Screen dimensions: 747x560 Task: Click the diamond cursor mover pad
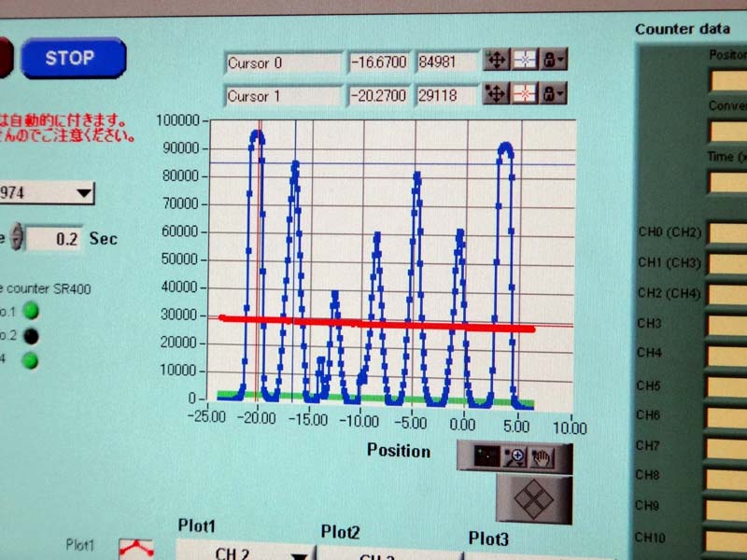pyautogui.click(x=533, y=497)
